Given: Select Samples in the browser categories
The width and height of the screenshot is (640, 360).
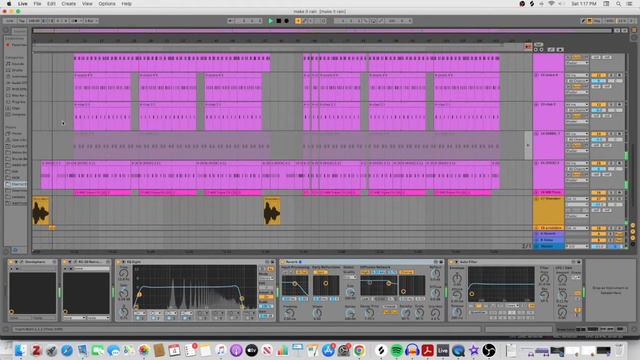Looking at the screenshot, I should click(18, 114).
